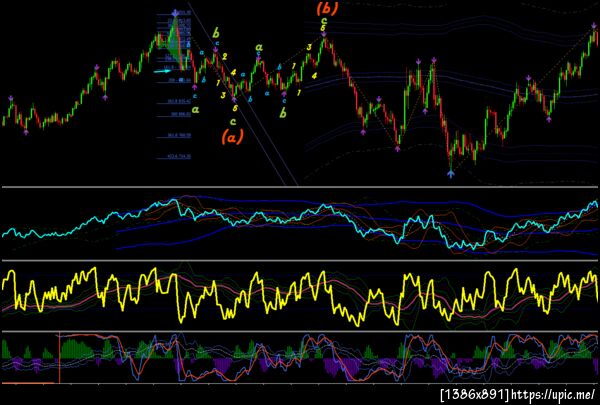The width and height of the screenshot is (600, 405).
Task: Click the cyan arrow pointing right on the chart
Action: coord(163,70)
